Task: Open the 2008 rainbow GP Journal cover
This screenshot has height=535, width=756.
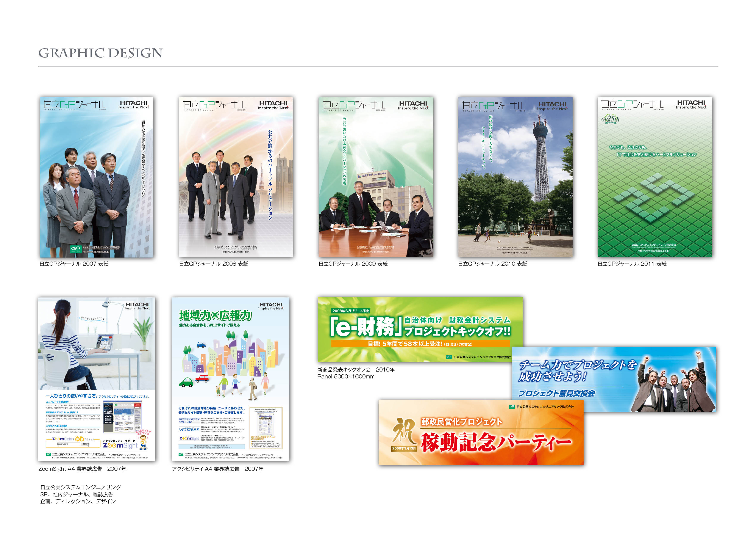Action: click(236, 177)
